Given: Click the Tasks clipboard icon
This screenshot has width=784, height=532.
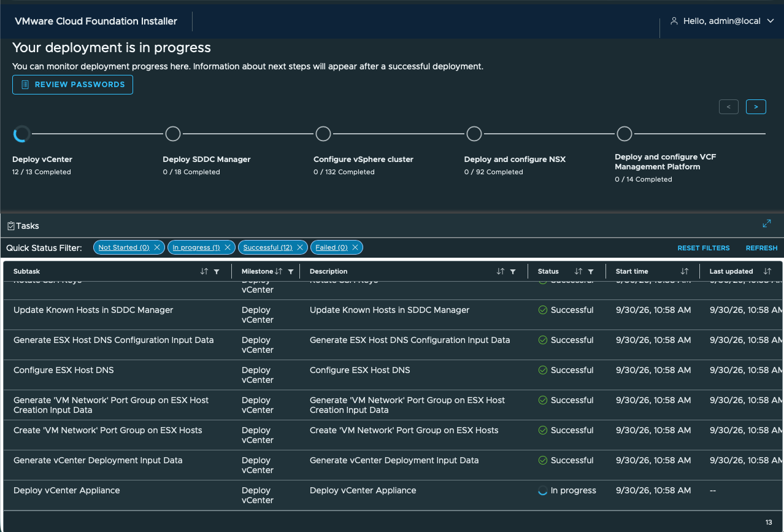Looking at the screenshot, I should [x=10, y=226].
